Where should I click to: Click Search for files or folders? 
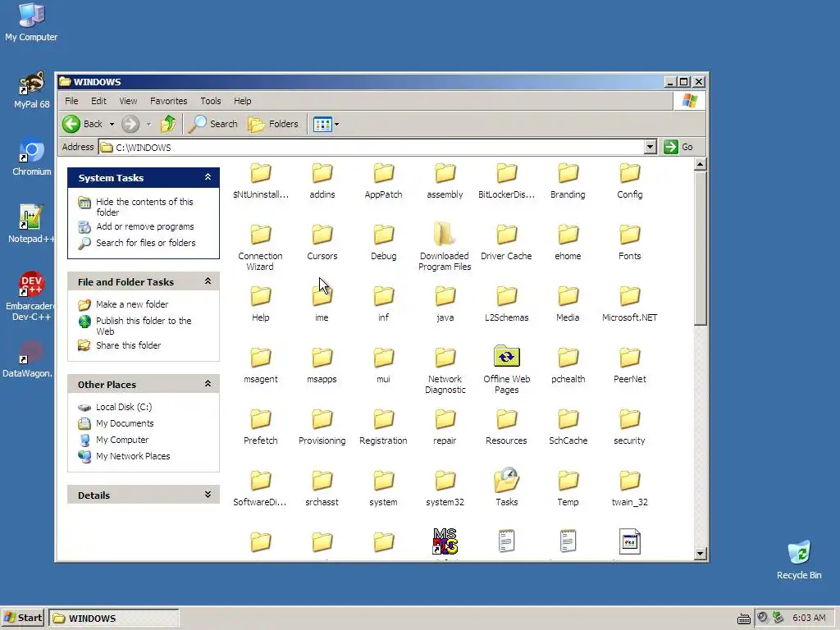[x=146, y=243]
